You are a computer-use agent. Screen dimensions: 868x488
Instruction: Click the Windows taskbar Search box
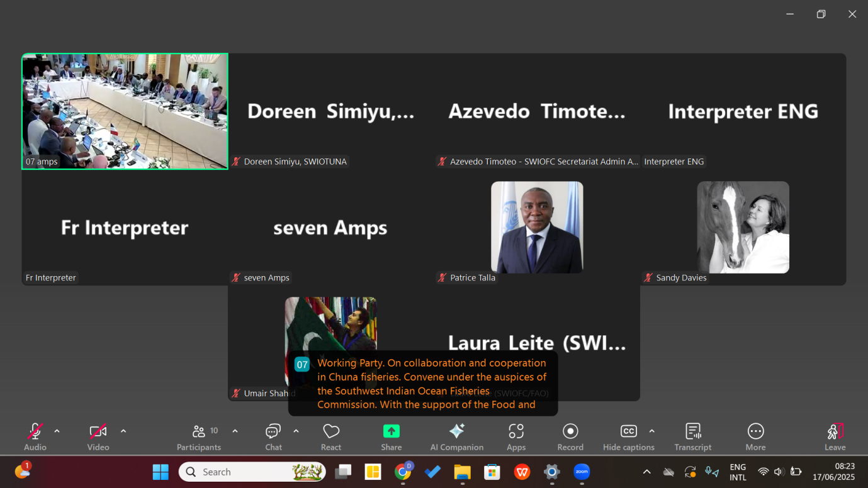[x=252, y=472]
